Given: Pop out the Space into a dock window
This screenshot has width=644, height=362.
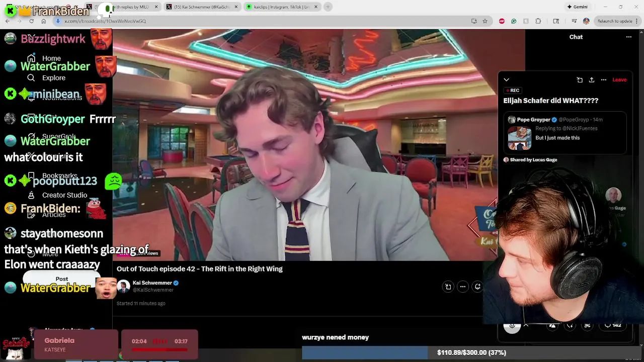Looking at the screenshot, I should [x=580, y=80].
